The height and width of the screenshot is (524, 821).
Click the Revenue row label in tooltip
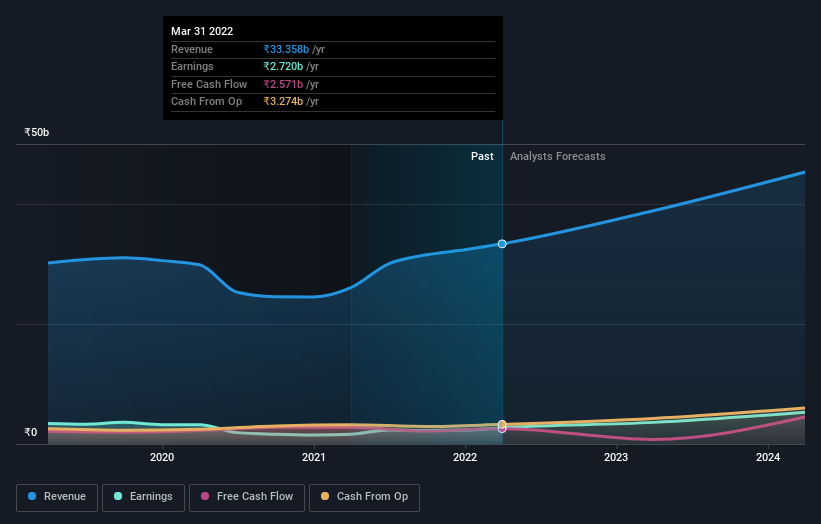click(192, 49)
